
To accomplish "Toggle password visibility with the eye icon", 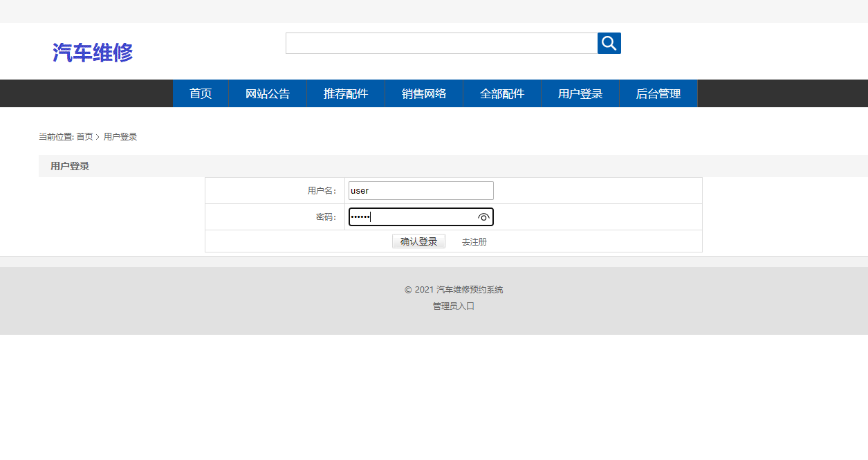I will (x=484, y=217).
